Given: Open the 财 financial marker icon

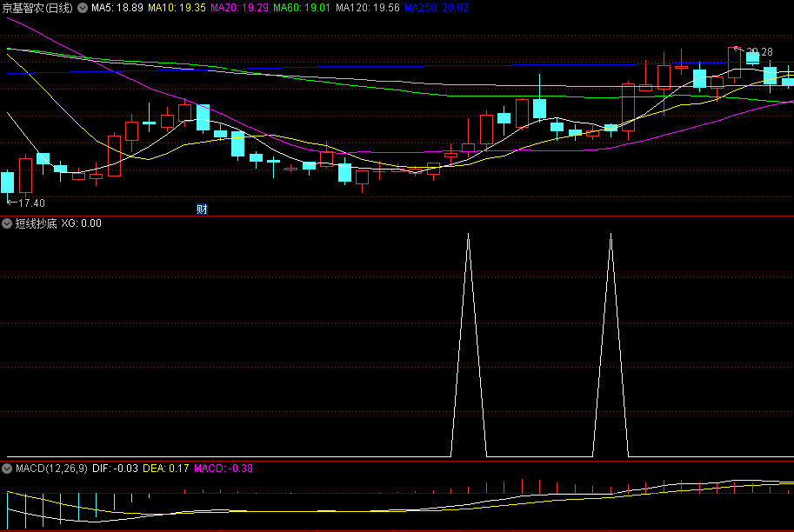Looking at the screenshot, I should (x=202, y=209).
